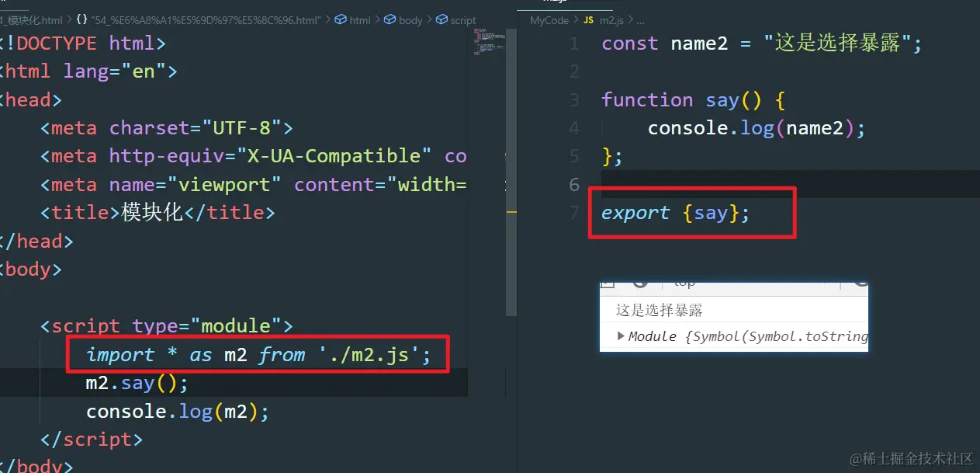Place cursor on the m2.say(); line

137,383
